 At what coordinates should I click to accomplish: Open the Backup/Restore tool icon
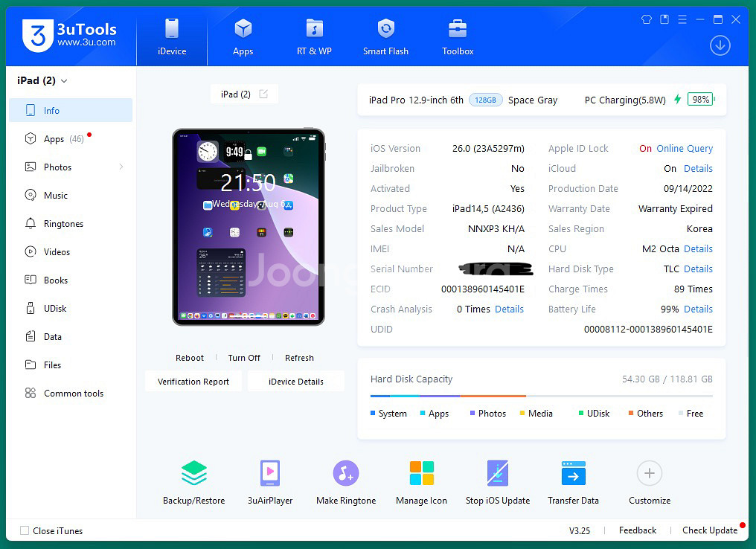point(193,474)
